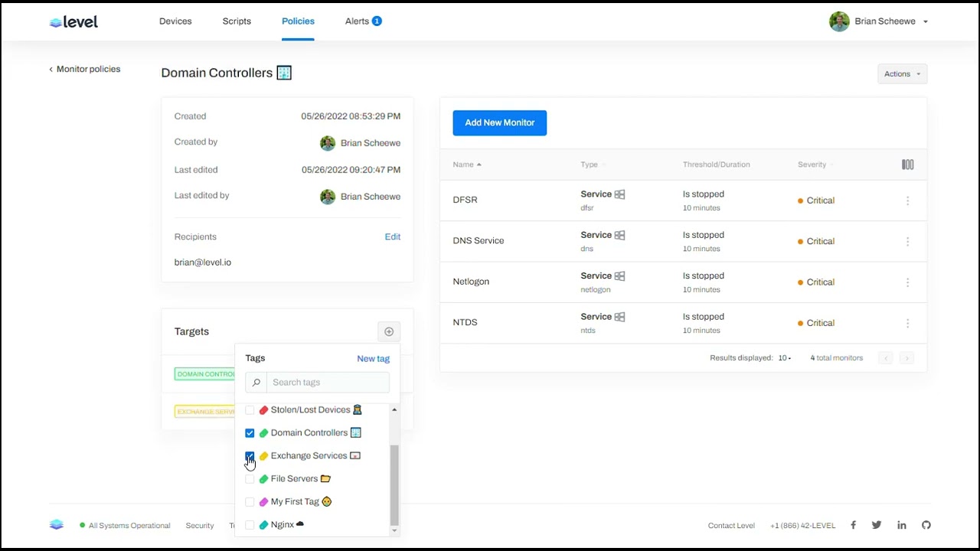Check the File Servers tag checkbox
Image resolution: width=980 pixels, height=551 pixels.
(250, 479)
